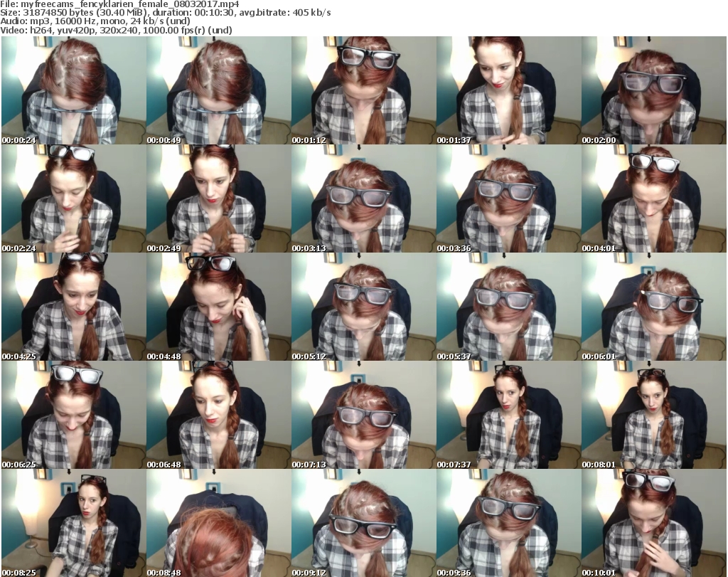Click the frame at 00:07:37
The width and height of the screenshot is (728, 577).
[x=508, y=414]
